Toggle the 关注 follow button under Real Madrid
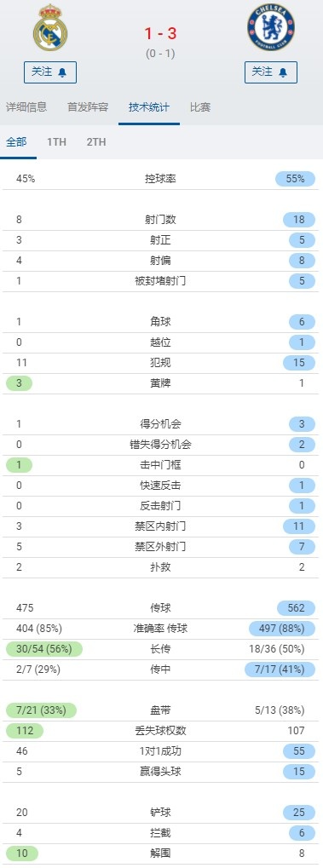Viewport: 323px width, 868px height. (50, 72)
